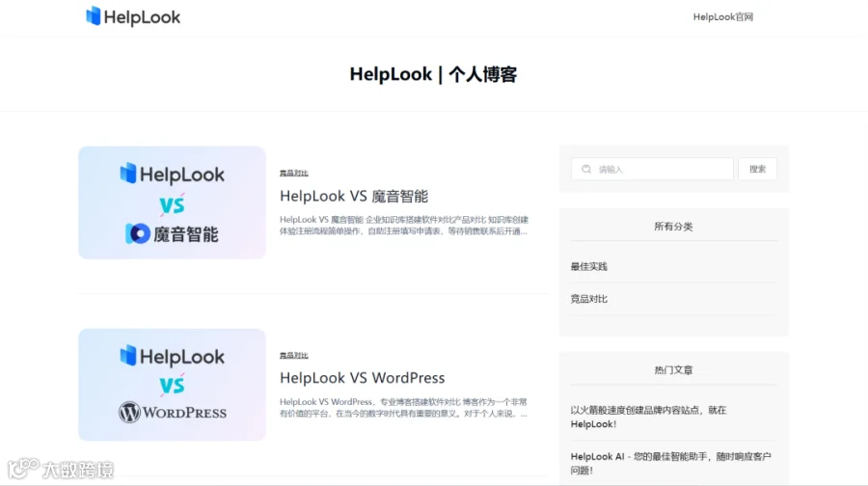Click the search magnifier icon

tap(586, 169)
